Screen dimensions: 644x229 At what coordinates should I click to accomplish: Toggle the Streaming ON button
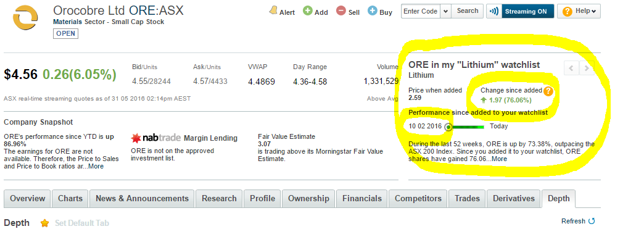[x=520, y=12]
